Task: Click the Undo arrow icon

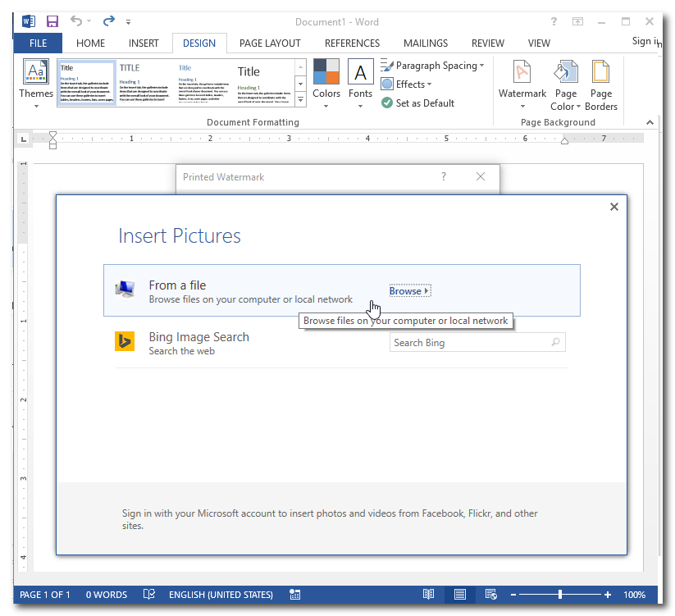Action: click(x=76, y=21)
